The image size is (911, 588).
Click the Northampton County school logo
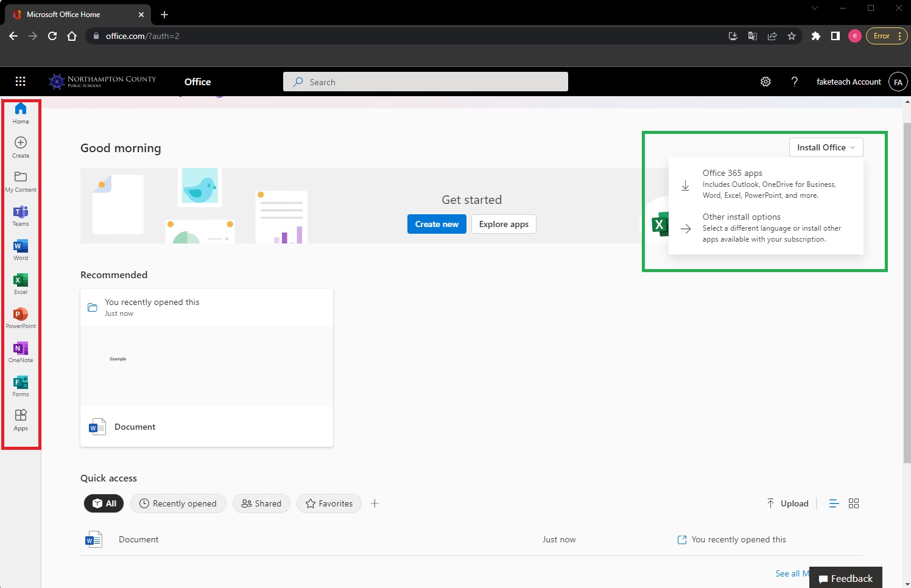[x=102, y=81]
